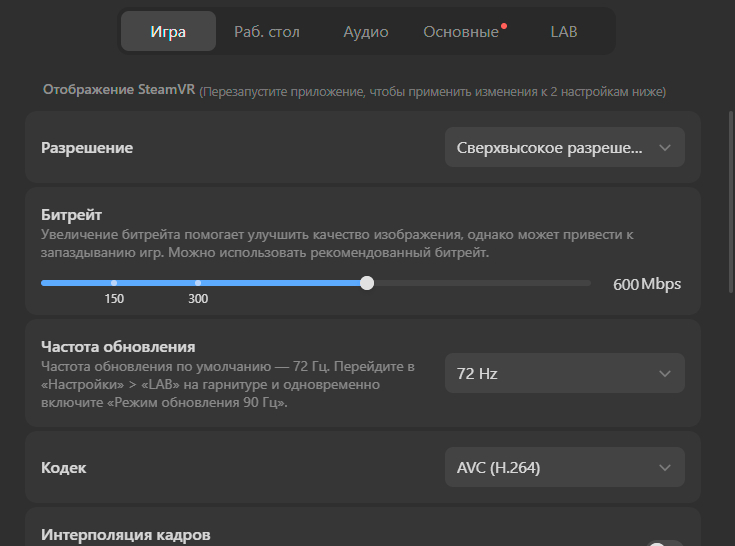This screenshot has width=735, height=546.
Task: Expand the Частота обновления 72 Hz dropdown
Action: click(564, 373)
